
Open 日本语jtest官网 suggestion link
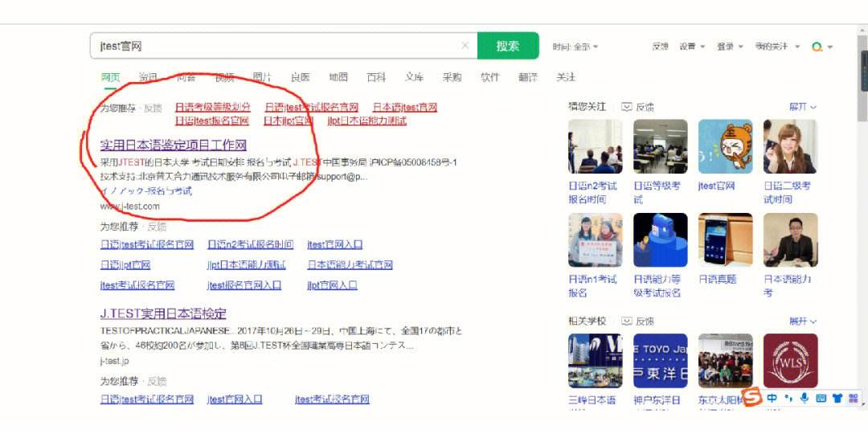click(404, 108)
